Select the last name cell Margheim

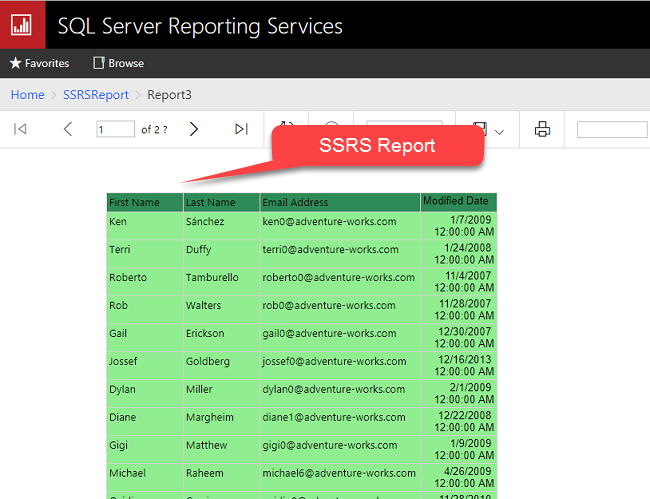(x=221, y=421)
